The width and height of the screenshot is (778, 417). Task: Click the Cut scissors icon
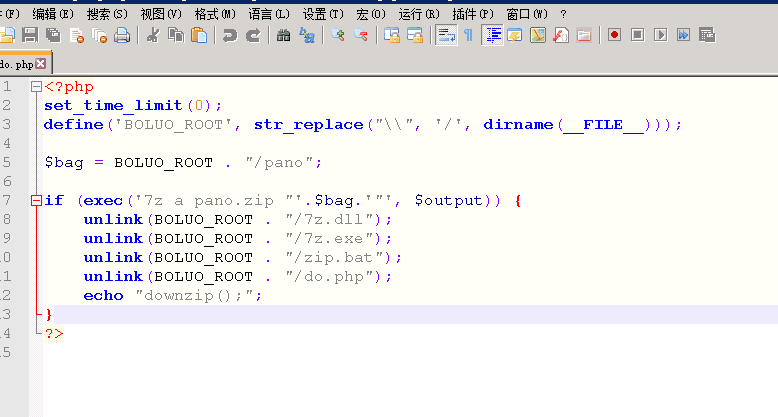point(153,36)
